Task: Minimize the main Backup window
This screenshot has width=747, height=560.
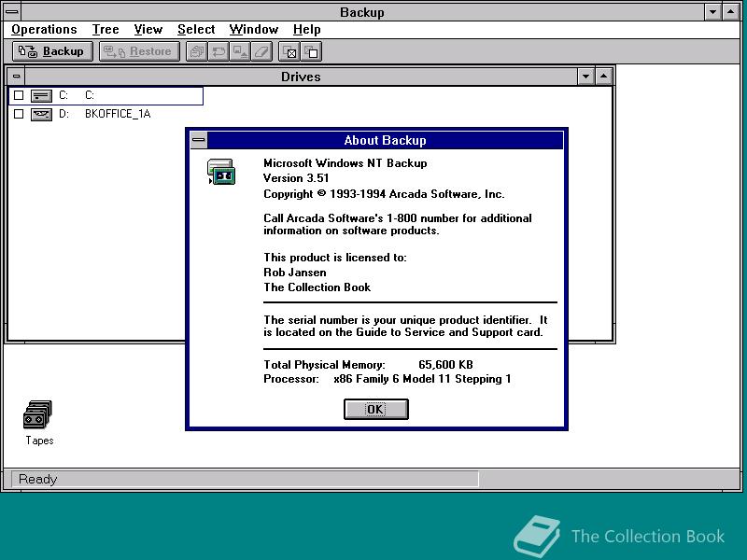Action: [712, 11]
